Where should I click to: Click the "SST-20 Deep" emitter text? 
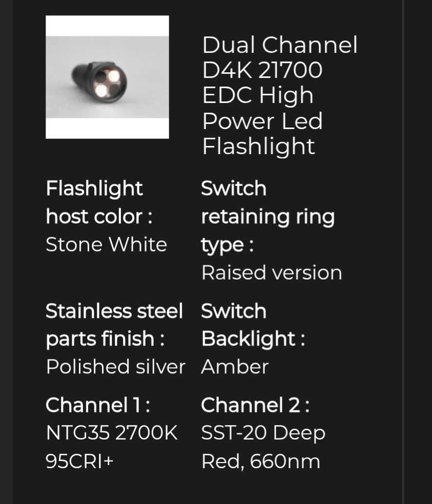tap(263, 433)
